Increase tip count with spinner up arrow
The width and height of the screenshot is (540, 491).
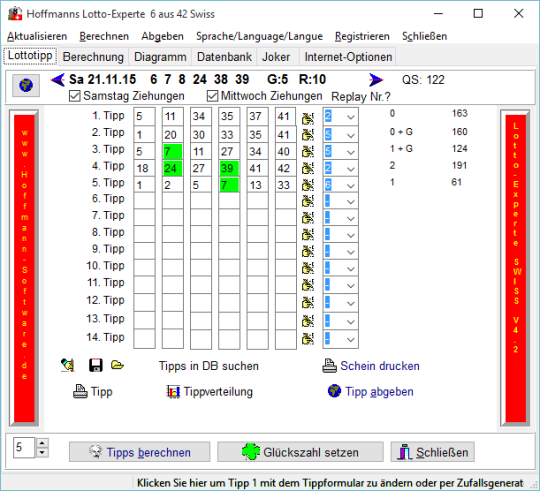(42, 443)
